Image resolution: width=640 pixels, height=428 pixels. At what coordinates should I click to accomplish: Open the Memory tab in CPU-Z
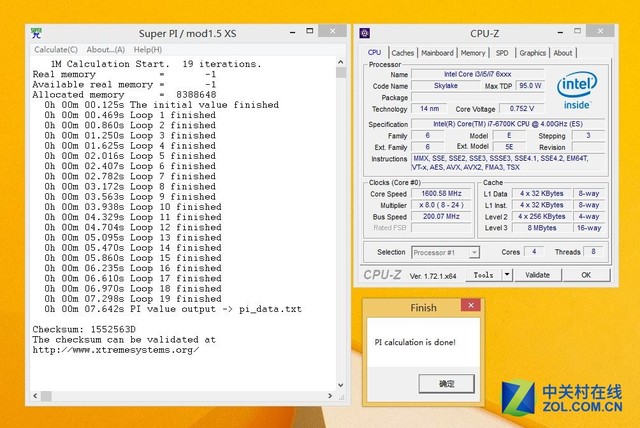click(473, 53)
